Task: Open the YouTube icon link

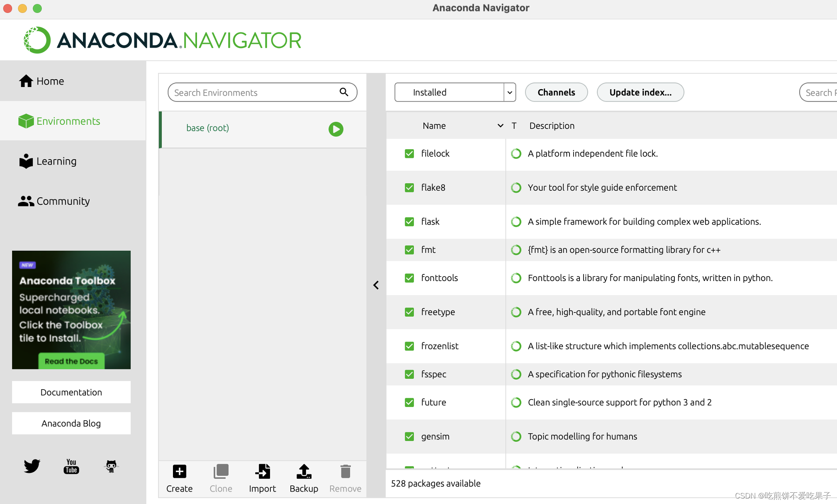Action: tap(71, 466)
